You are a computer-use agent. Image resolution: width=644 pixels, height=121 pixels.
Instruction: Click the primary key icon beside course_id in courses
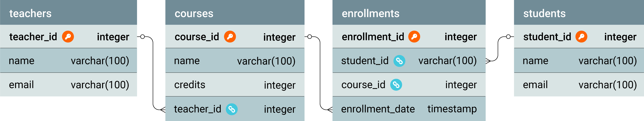point(230,37)
